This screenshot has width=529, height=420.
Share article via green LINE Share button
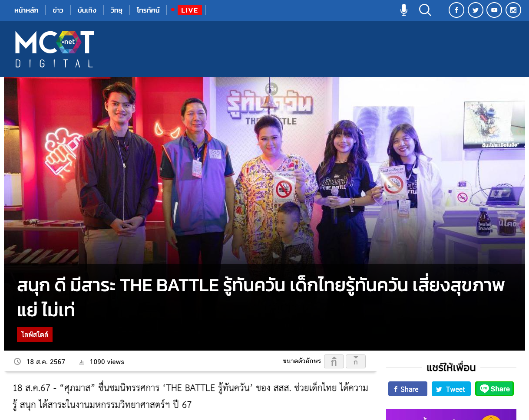tap(494, 389)
